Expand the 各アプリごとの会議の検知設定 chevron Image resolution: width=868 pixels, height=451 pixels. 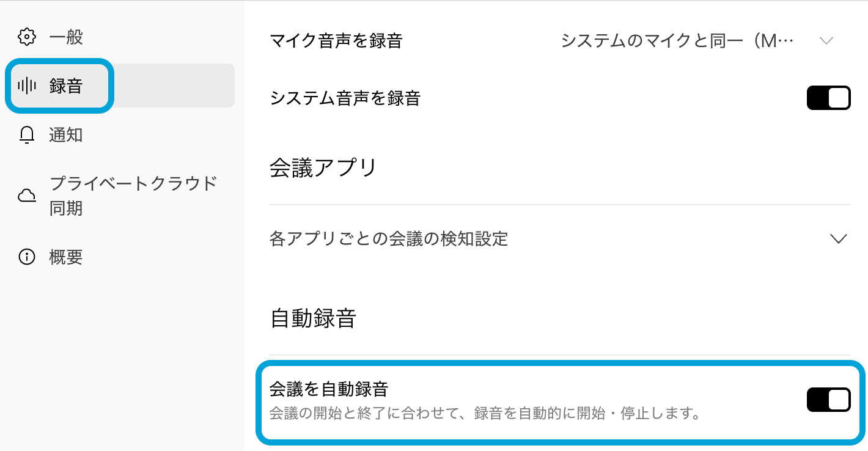coord(838,238)
